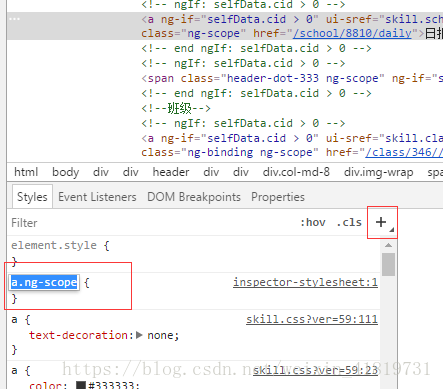
Task: Toggle the .cls classes button
Action: [349, 222]
